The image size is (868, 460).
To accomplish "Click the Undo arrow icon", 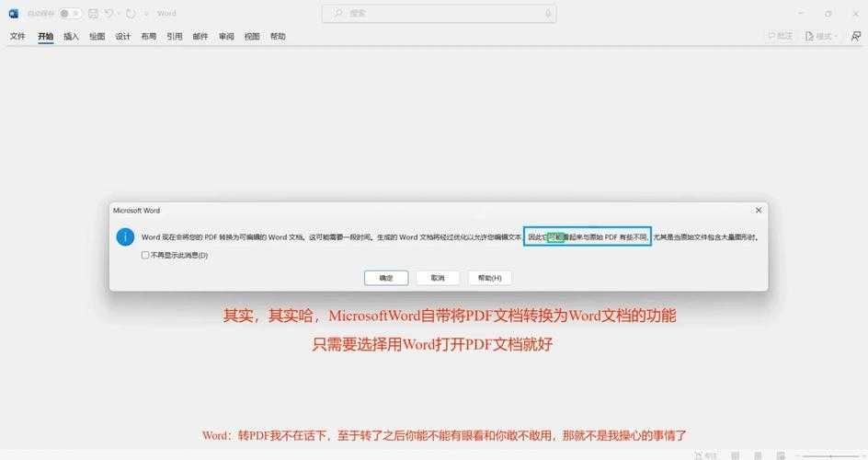I will pos(109,14).
